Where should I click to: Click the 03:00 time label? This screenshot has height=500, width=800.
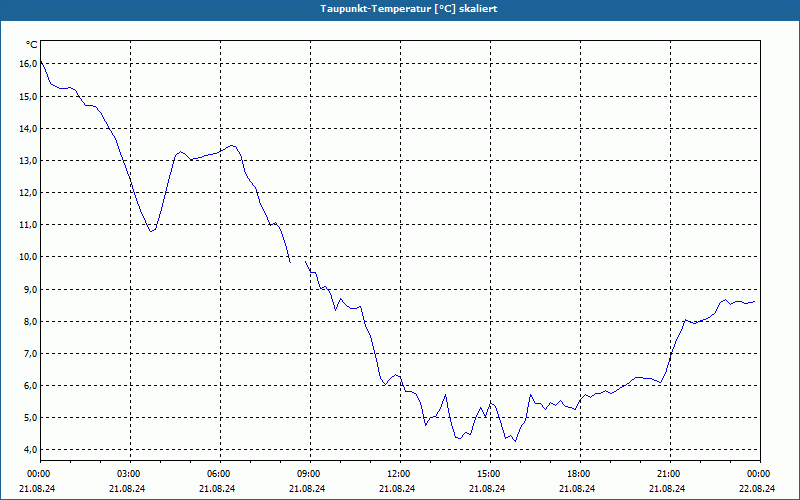click(128, 474)
